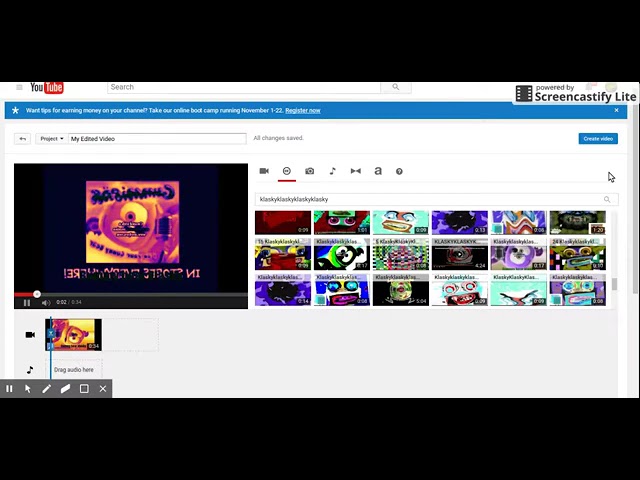Open the transitions bowtie tab

[x=356, y=171]
